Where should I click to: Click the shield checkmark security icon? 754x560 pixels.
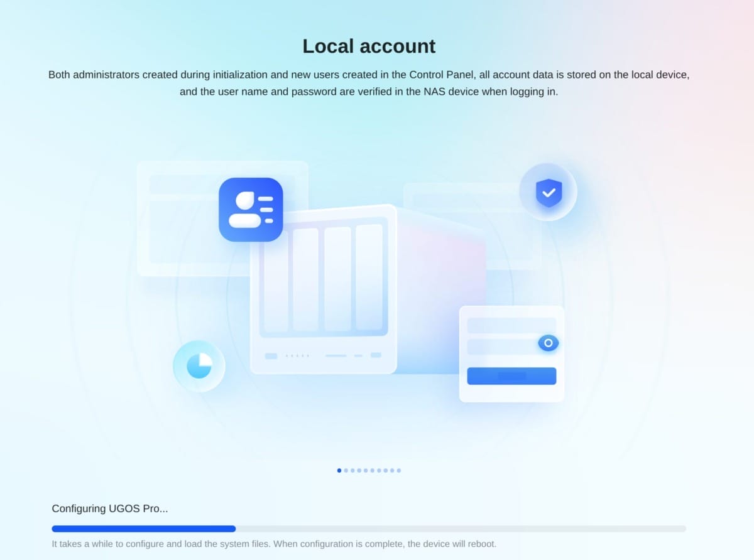(x=548, y=192)
